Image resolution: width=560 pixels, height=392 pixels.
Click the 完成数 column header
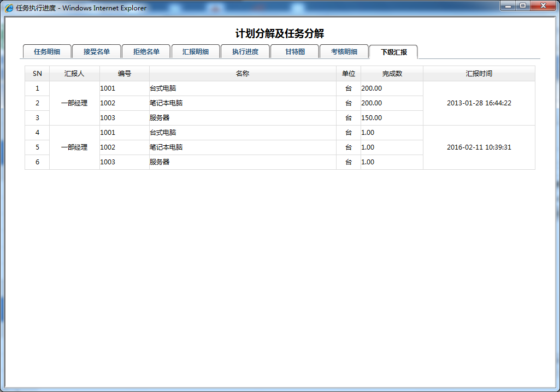pos(392,74)
